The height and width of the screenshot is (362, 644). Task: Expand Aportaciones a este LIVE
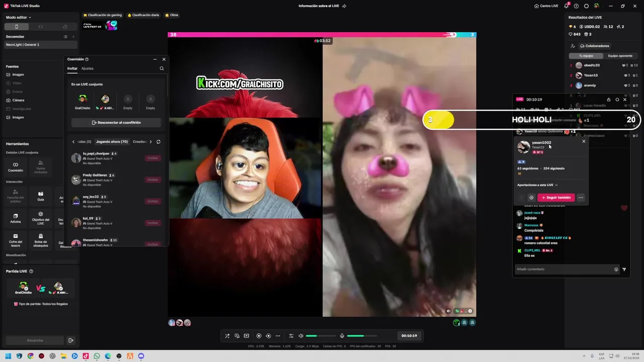click(537, 185)
